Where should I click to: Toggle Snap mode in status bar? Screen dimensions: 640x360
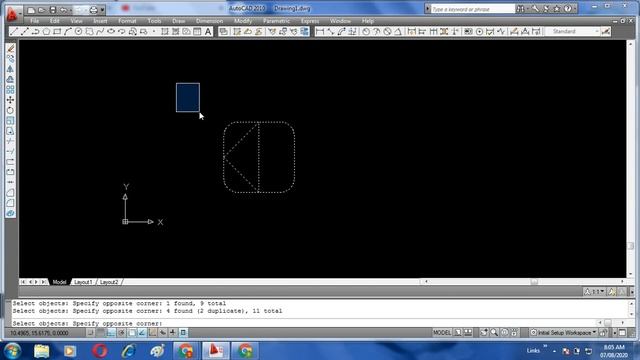[90, 333]
